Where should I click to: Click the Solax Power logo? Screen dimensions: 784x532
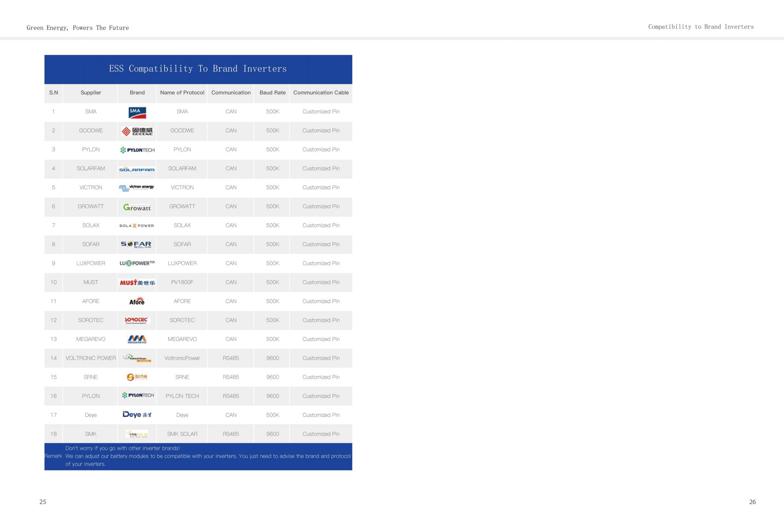[x=137, y=226]
